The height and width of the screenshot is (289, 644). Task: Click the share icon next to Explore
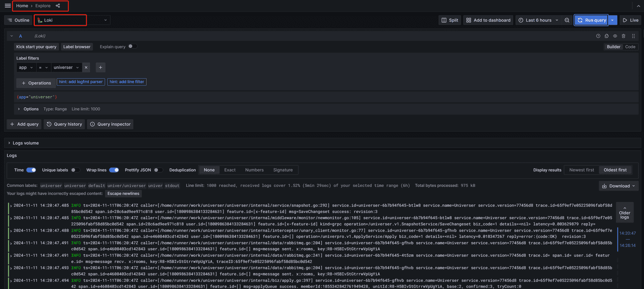[58, 6]
